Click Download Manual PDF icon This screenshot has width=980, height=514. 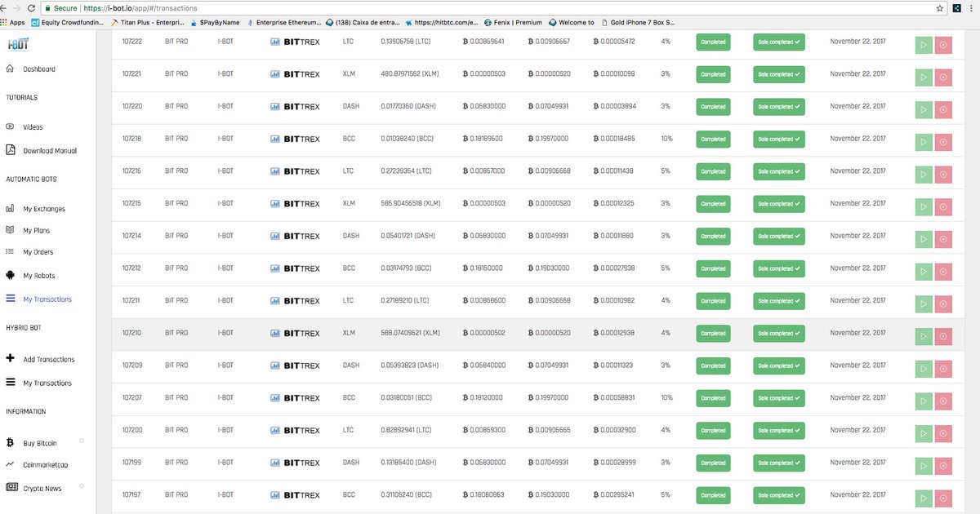pyautogui.click(x=10, y=150)
